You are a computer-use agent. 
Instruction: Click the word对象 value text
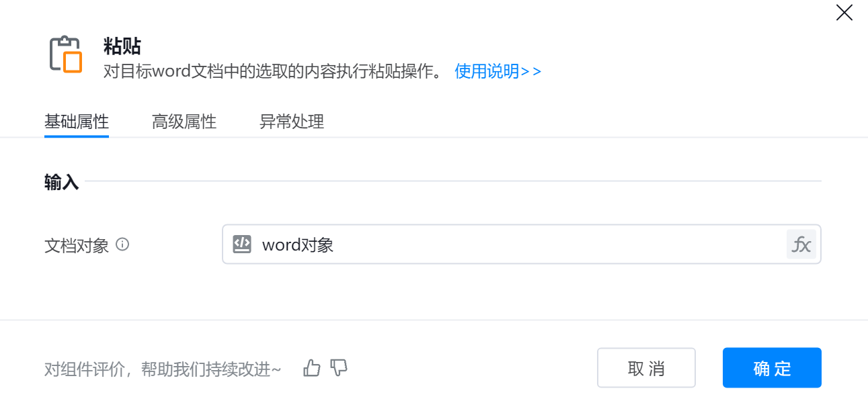(298, 245)
